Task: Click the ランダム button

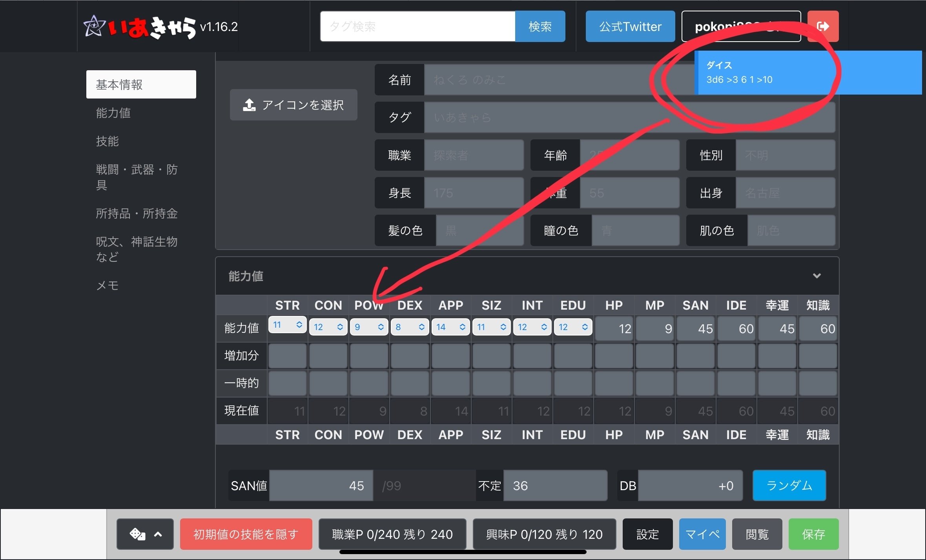Action: 789,485
